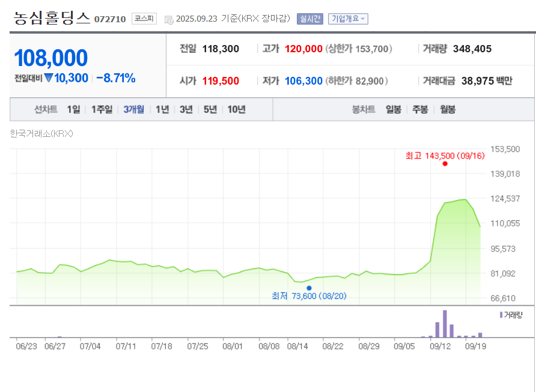Click the 농심홀딩스 stock name title
The image size is (536, 392).
click(52, 18)
